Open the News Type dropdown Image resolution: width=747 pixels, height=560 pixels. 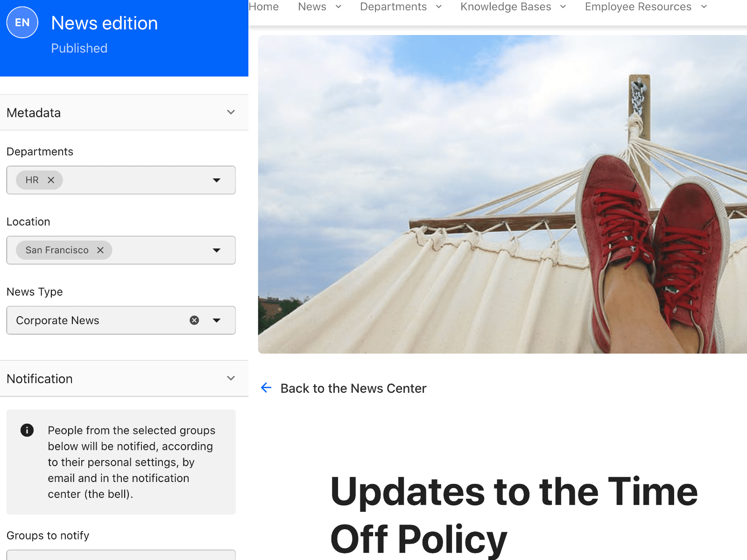(x=216, y=320)
